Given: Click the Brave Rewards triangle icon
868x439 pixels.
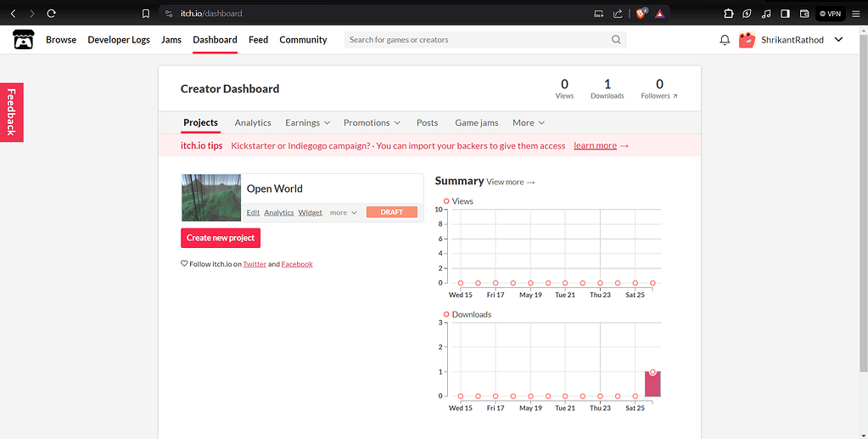Looking at the screenshot, I should coord(660,14).
